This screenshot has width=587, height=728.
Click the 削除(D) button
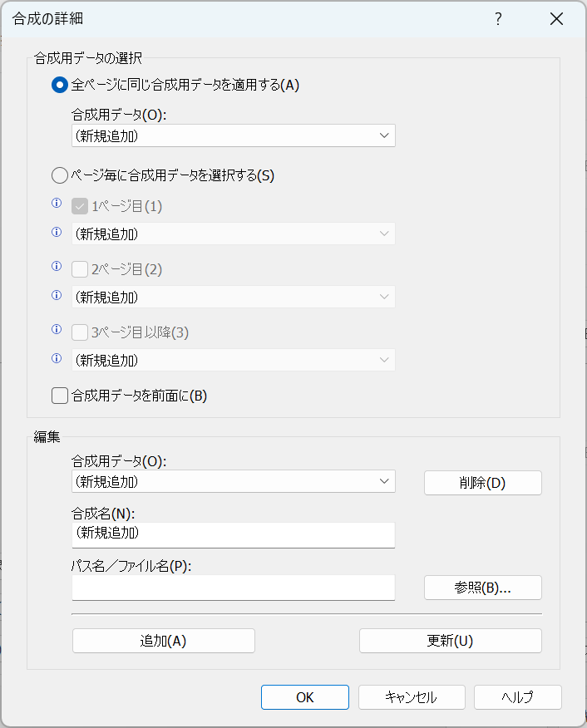482,483
